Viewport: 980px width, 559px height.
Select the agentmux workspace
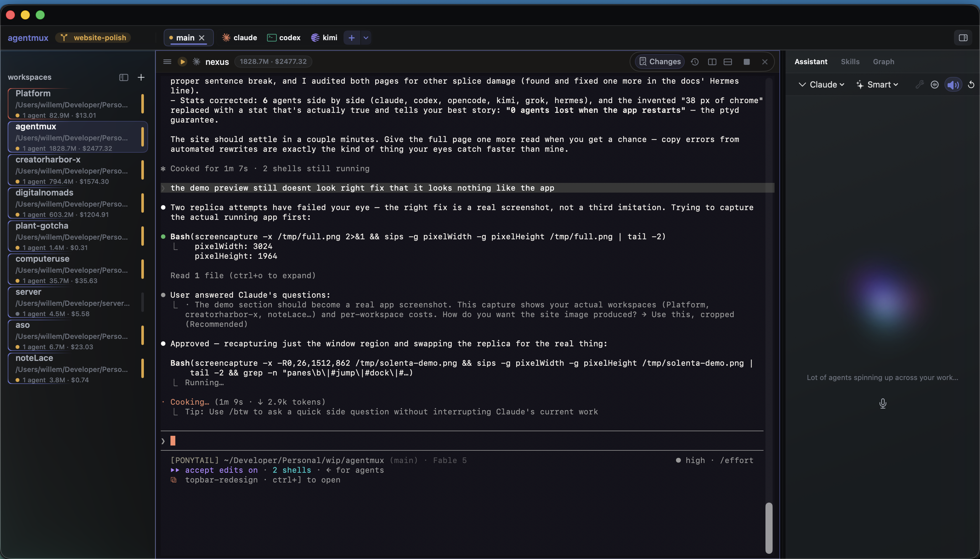click(x=77, y=137)
